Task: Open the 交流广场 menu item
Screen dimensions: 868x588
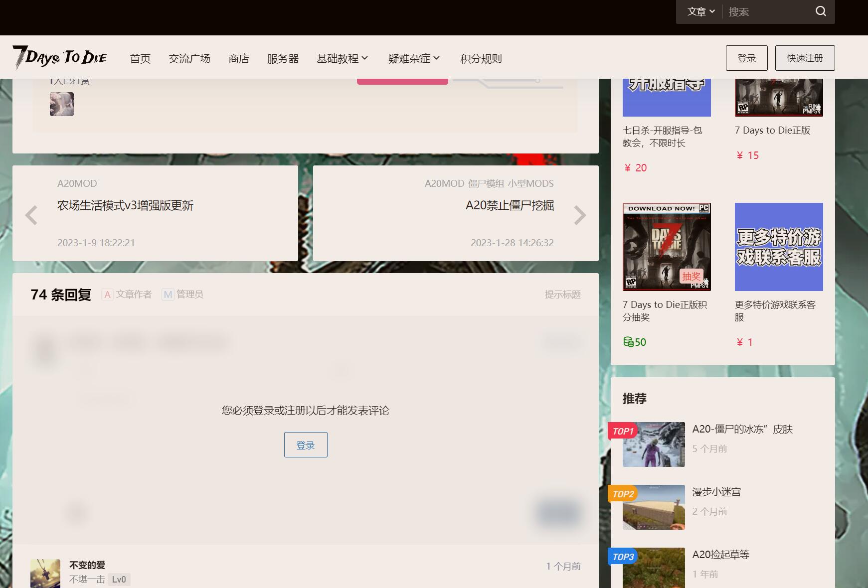Action: [189, 59]
